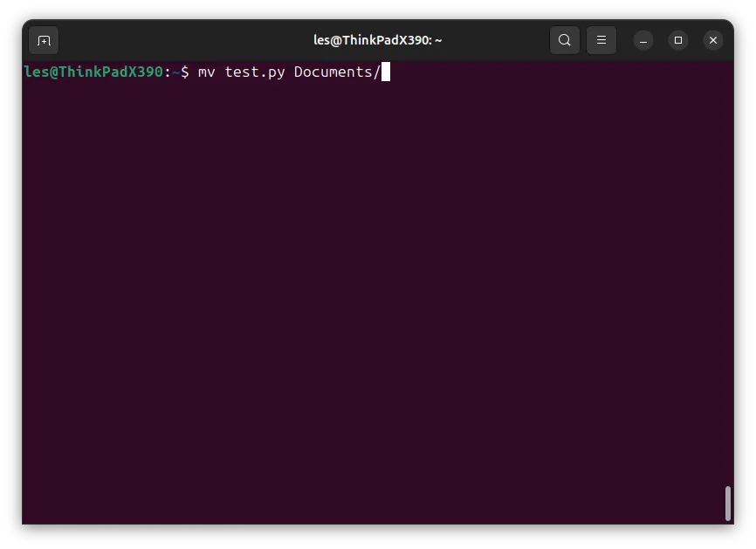Viewport: 756px width, 549px height.
Task: Click the Documents/ path in the command
Action: pyautogui.click(x=338, y=72)
